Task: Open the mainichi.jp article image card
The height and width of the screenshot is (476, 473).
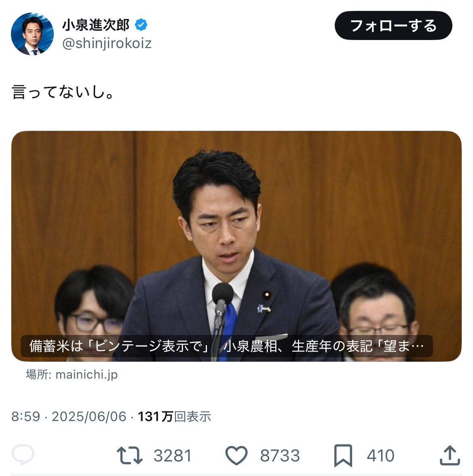Action: tap(236, 246)
